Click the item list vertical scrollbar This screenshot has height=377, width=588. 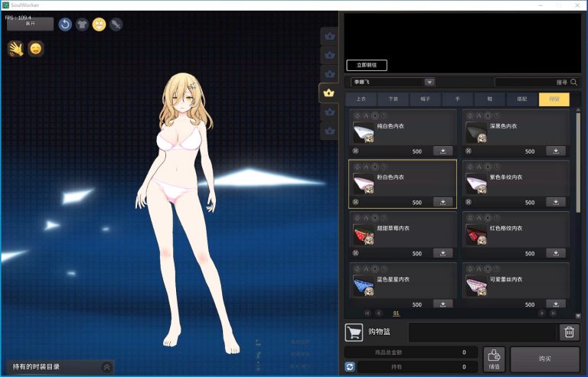click(578, 162)
